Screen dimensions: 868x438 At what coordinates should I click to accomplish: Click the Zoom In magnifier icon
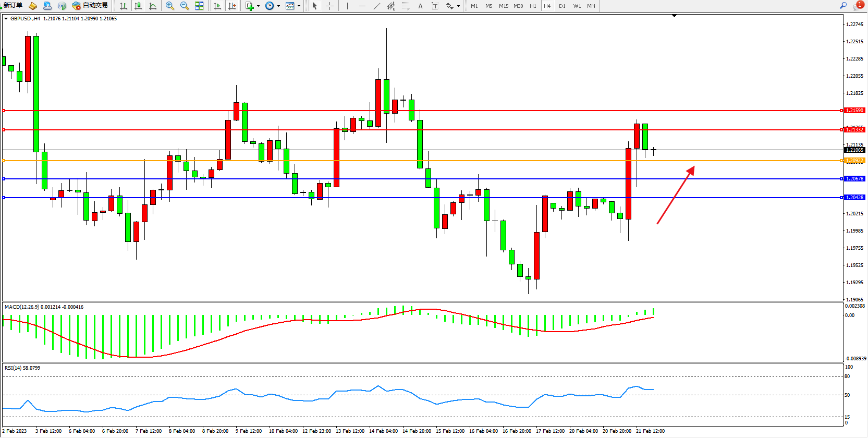[x=169, y=6]
